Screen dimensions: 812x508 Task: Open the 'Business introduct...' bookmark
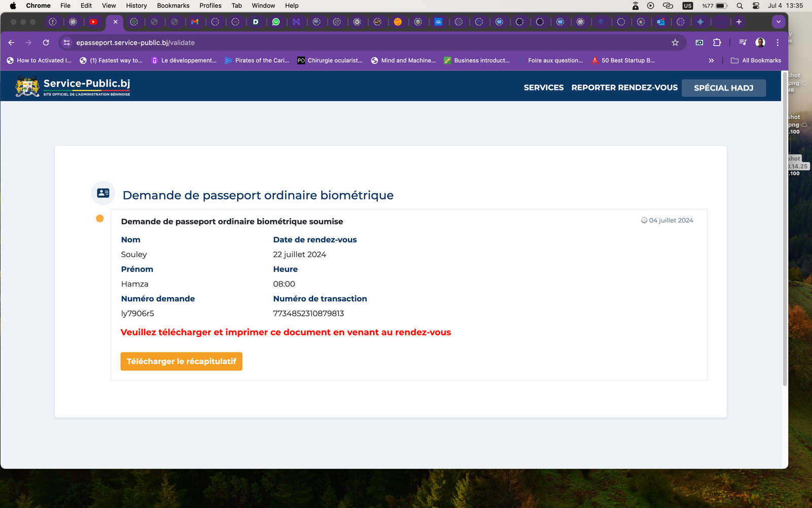(477, 60)
